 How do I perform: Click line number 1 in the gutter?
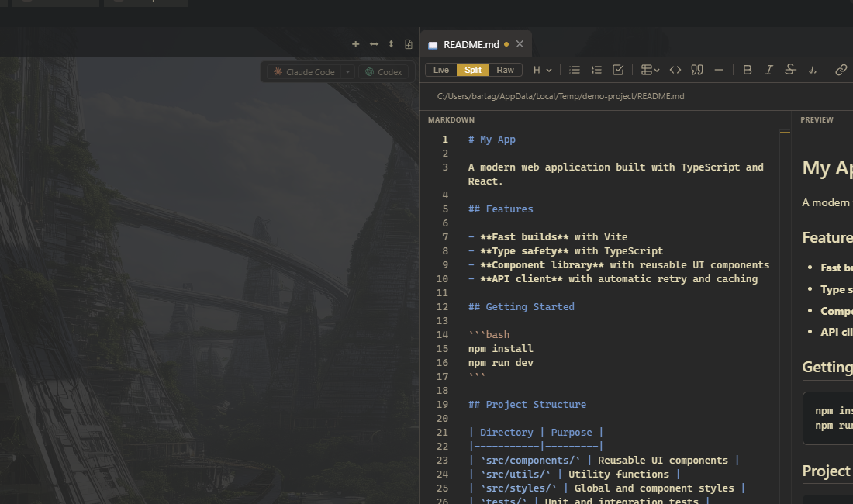coord(445,140)
